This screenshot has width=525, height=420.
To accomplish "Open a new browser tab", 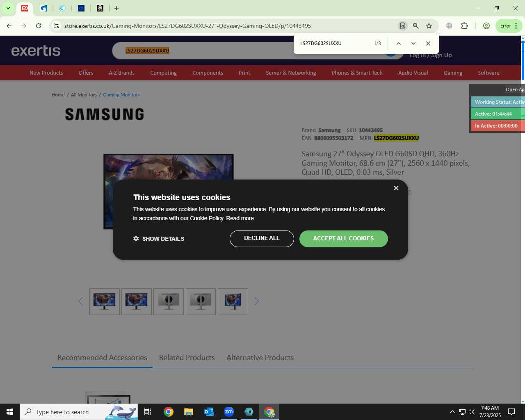I will click(116, 8).
